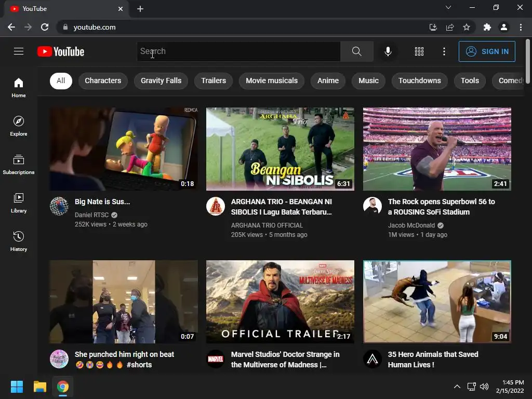
Task: Open Big Nate is Sus... title link
Action: [102, 202]
